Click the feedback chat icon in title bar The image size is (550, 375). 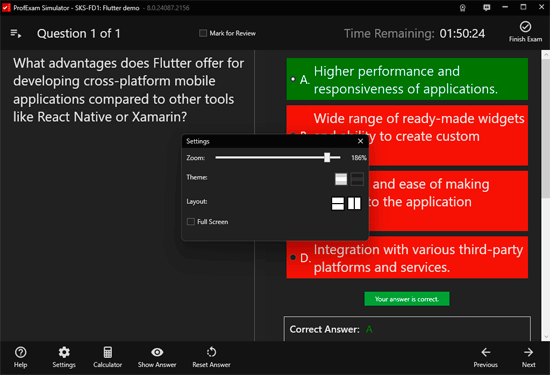pos(487,7)
